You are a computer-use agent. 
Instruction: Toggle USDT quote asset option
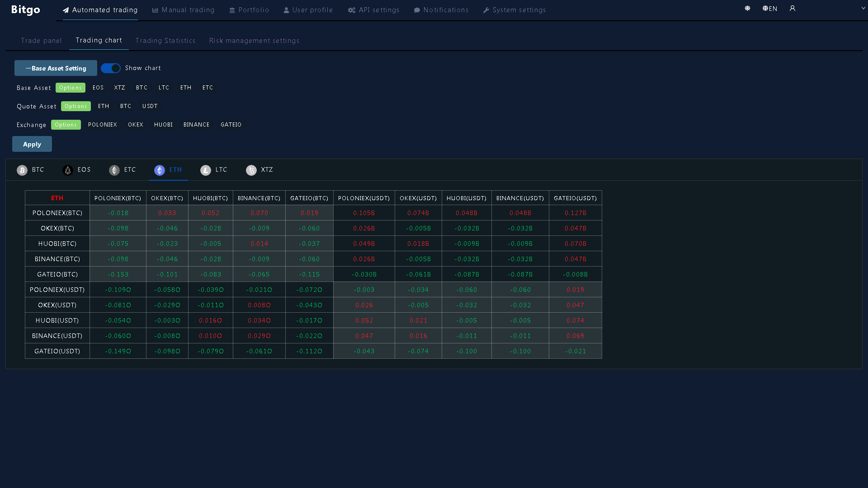(x=150, y=106)
